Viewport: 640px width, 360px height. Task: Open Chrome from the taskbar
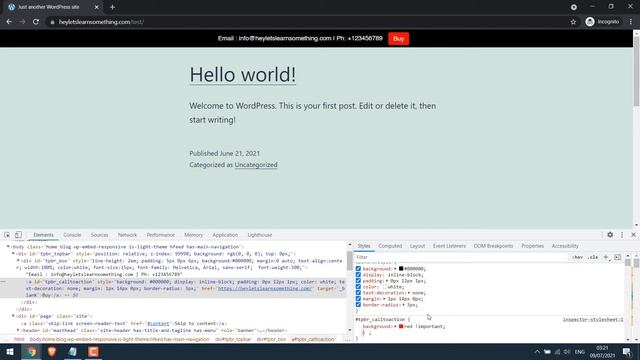[31, 351]
